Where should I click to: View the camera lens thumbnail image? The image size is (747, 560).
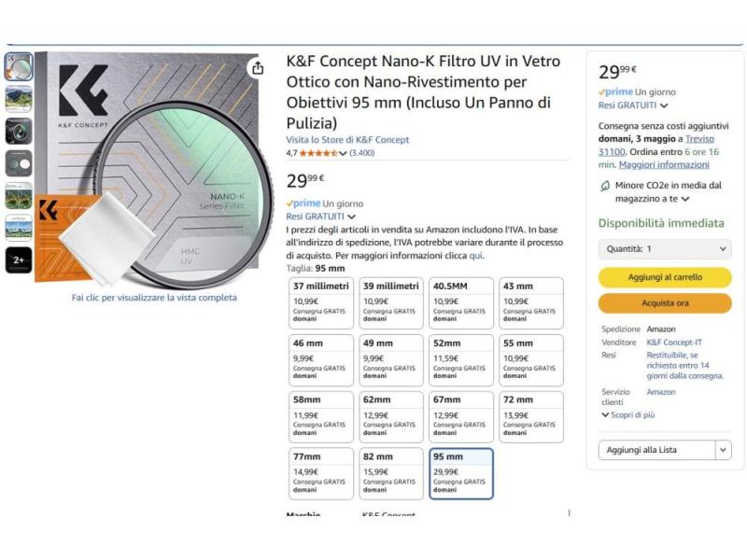[19, 131]
